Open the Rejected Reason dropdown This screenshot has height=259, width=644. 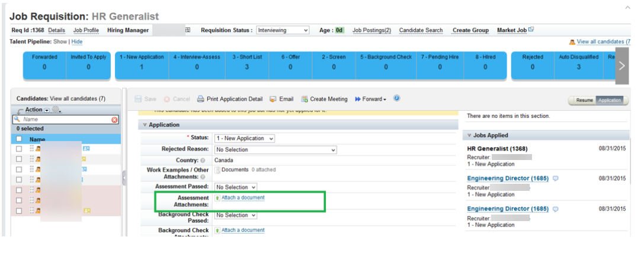(275, 149)
